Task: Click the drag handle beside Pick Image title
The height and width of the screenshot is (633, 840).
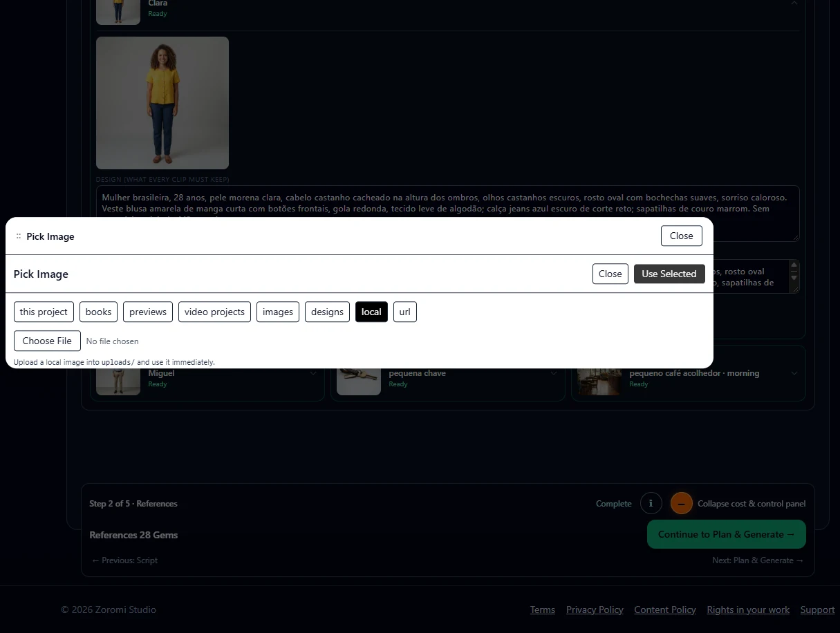Action: 19,236
